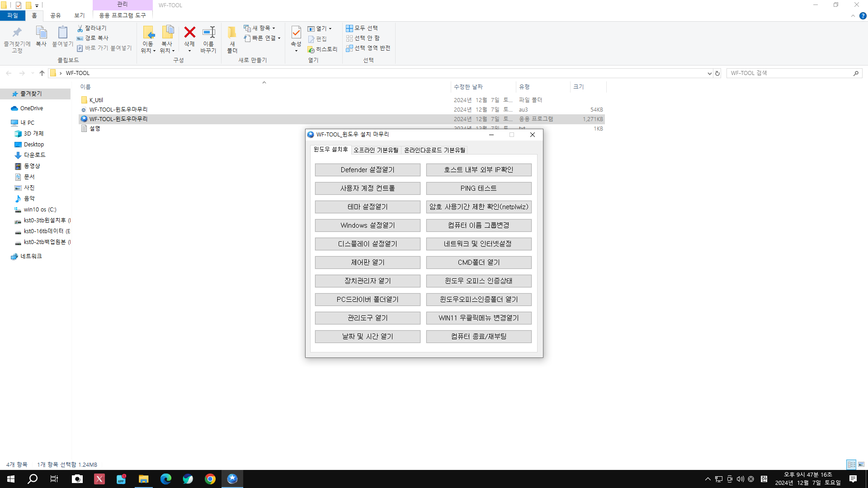Open address bar history dropdown arrow
Image resolution: width=868 pixels, height=488 pixels.
(x=709, y=73)
